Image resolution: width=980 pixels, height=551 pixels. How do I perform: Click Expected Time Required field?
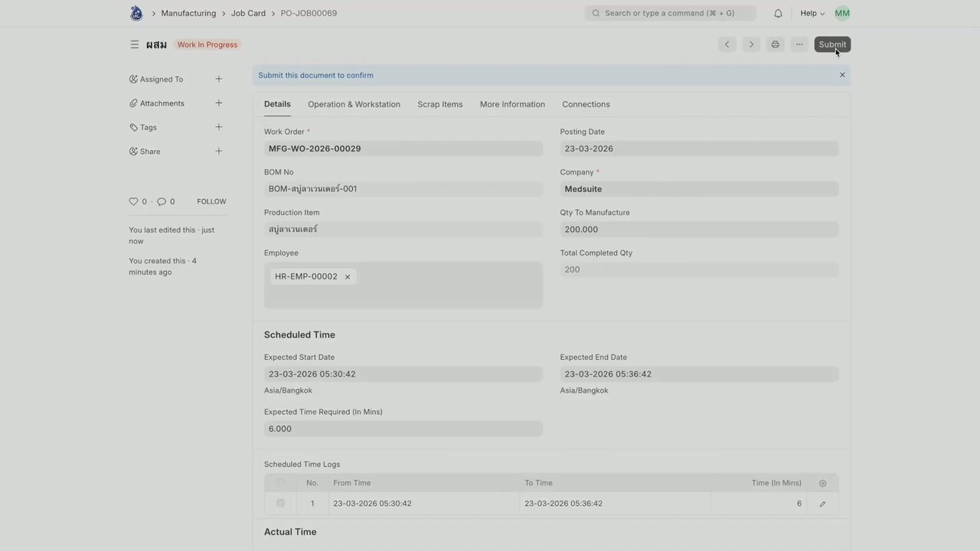403,429
